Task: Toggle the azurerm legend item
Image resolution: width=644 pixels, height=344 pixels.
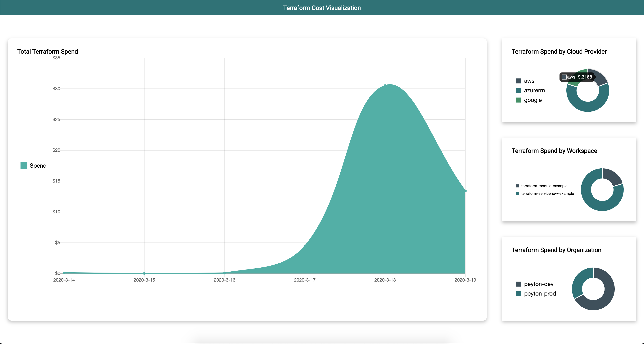Action: (x=534, y=90)
